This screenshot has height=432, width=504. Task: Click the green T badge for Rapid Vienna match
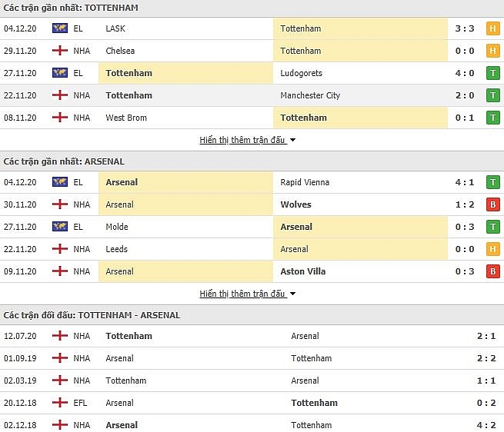[x=492, y=182]
